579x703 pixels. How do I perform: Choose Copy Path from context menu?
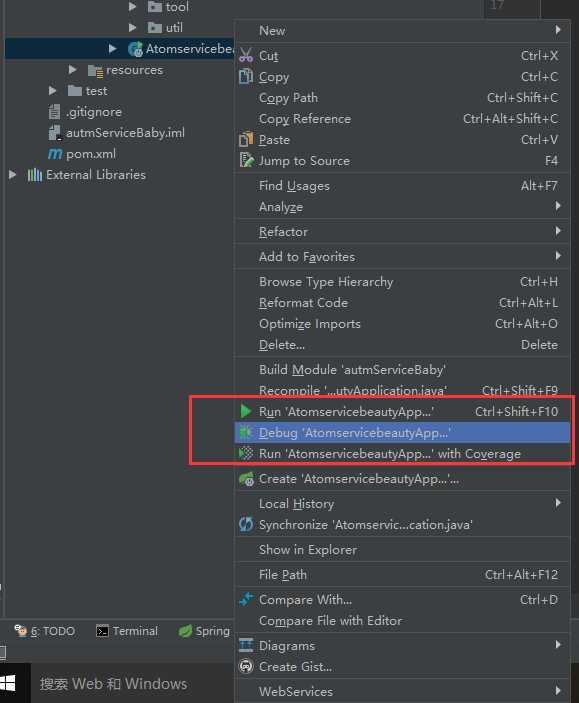[x=402, y=98]
